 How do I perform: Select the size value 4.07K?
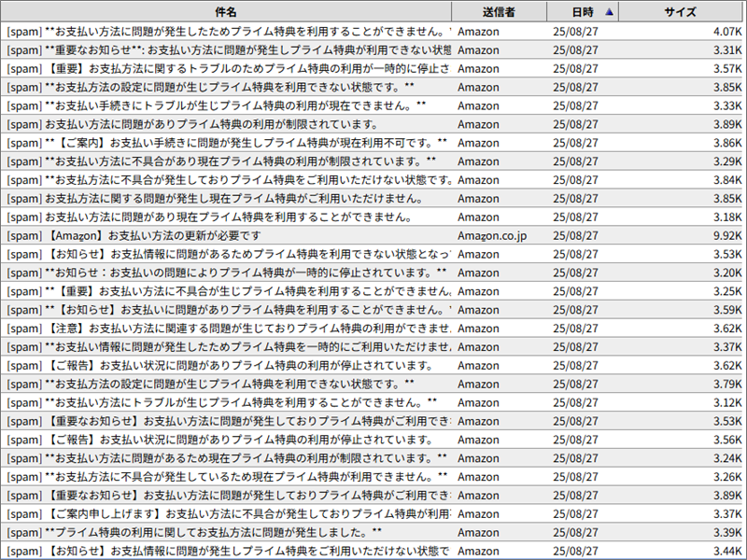pos(727,32)
